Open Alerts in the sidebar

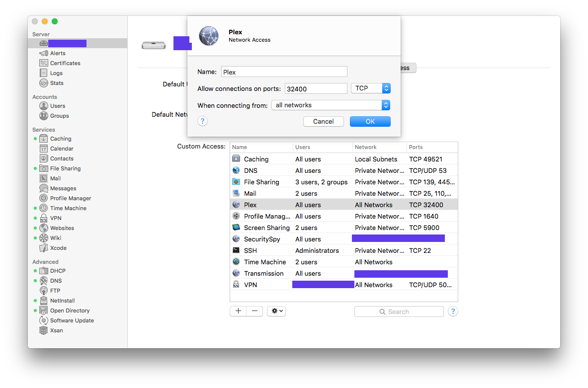pyautogui.click(x=57, y=53)
